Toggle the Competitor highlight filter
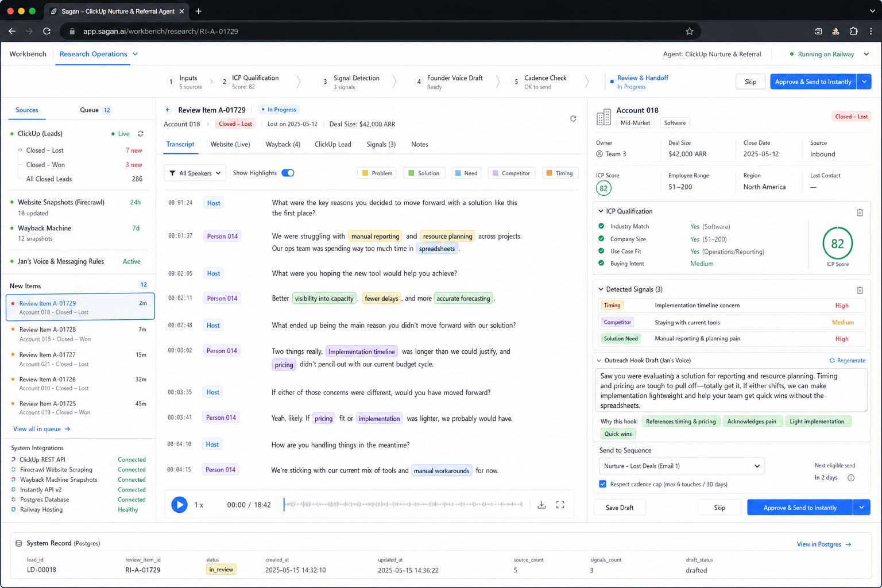The height and width of the screenshot is (588, 882). click(511, 173)
